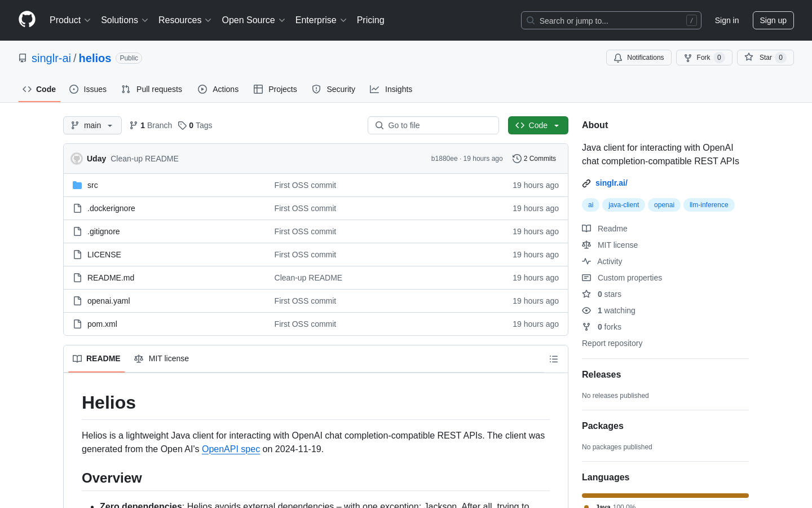Select the ai topic tag
The width and height of the screenshot is (812, 508).
[x=590, y=205]
